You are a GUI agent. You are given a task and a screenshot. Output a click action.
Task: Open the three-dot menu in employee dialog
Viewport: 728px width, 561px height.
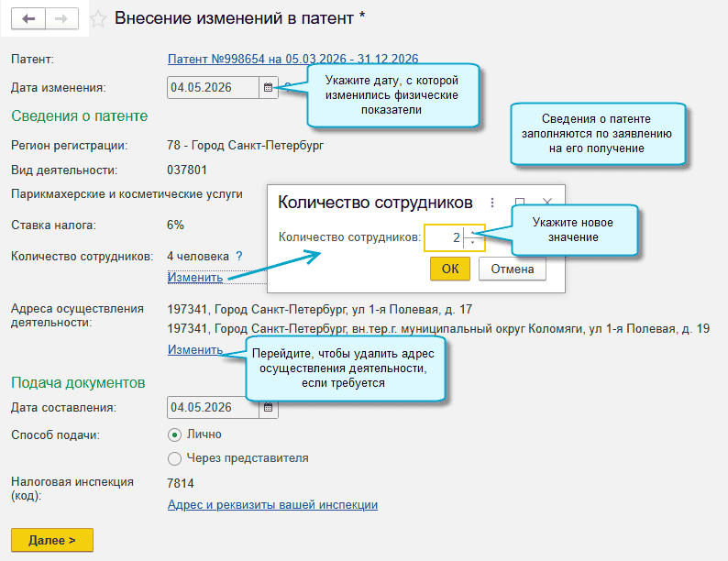point(492,203)
